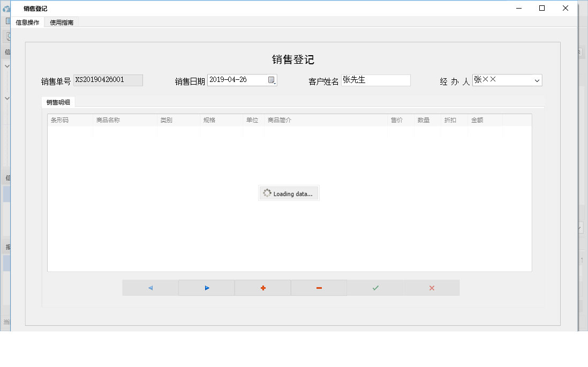Click the XS20190426001 sales number field
588x367 pixels.
coord(107,79)
